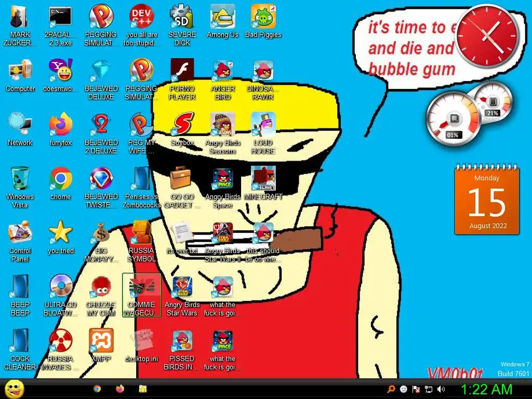532x399 pixels.
Task: Open the Action Center flag tray icon
Action: point(416,389)
